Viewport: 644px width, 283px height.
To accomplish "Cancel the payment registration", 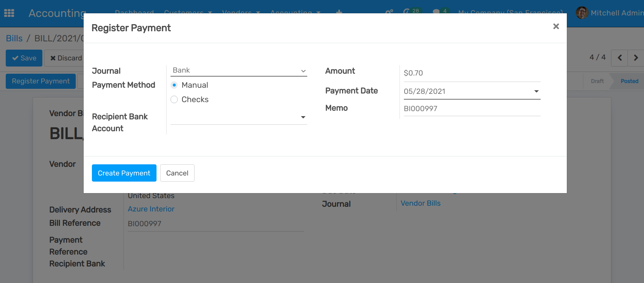I will (177, 173).
